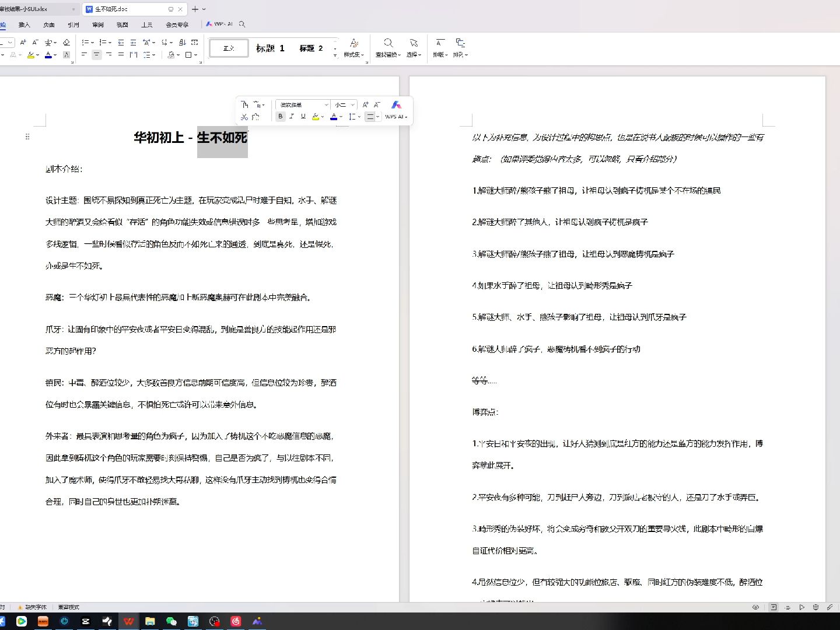840x630 pixels.
Task: Open the 引用 ribbon tab
Action: coord(73,24)
